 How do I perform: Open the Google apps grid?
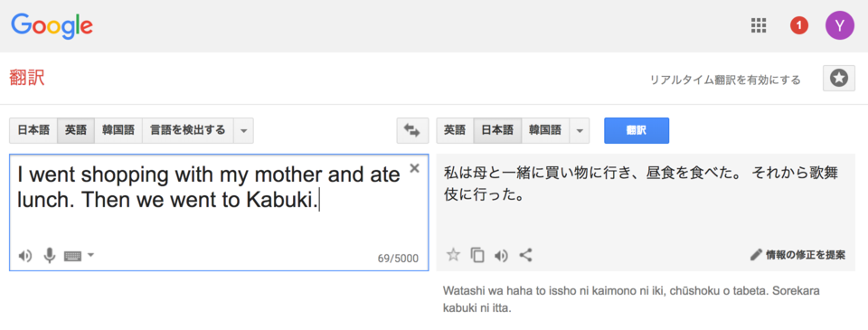tap(758, 25)
